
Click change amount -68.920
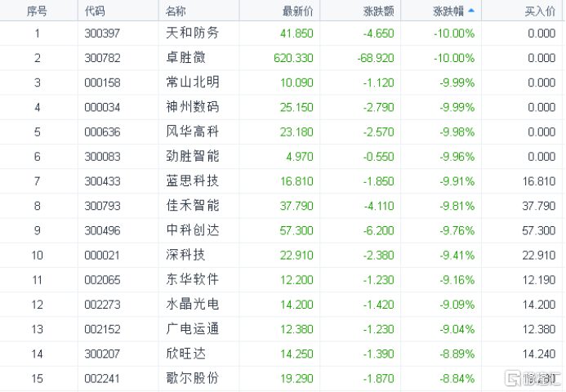(x=376, y=58)
